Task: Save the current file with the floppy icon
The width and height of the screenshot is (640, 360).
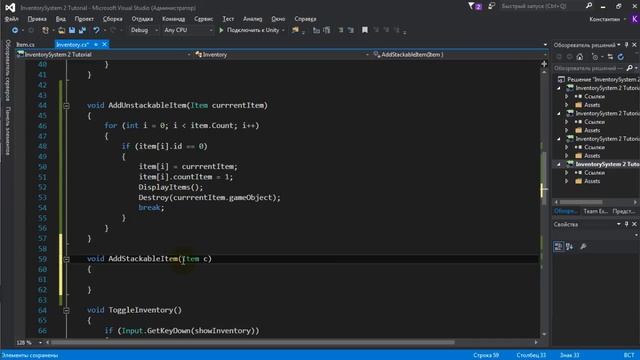Action: 72,30
